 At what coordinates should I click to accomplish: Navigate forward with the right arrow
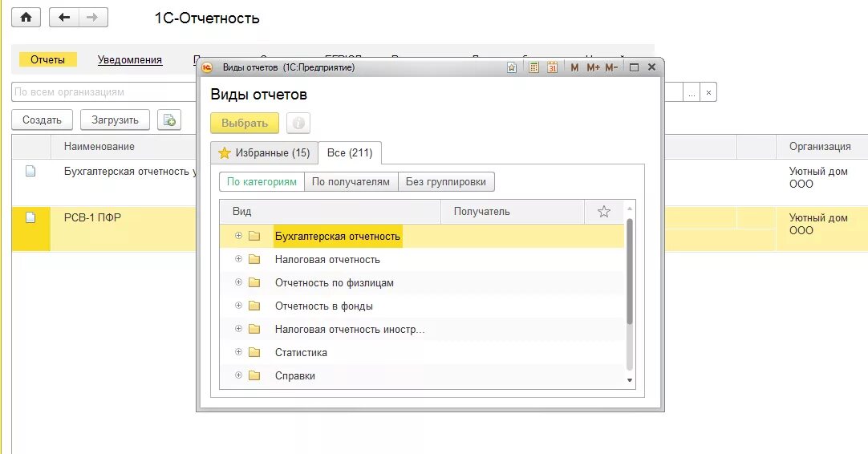click(92, 17)
